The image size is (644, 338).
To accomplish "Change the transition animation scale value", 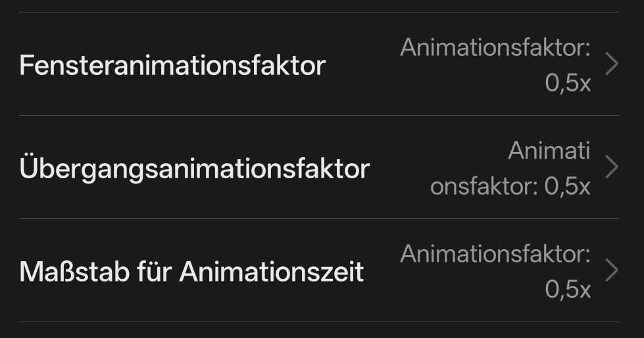I will pos(510,169).
